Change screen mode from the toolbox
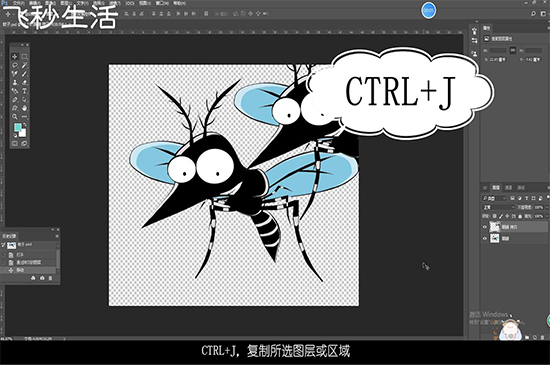Screen dimensions: 550x365 pyautogui.click(x=24, y=143)
